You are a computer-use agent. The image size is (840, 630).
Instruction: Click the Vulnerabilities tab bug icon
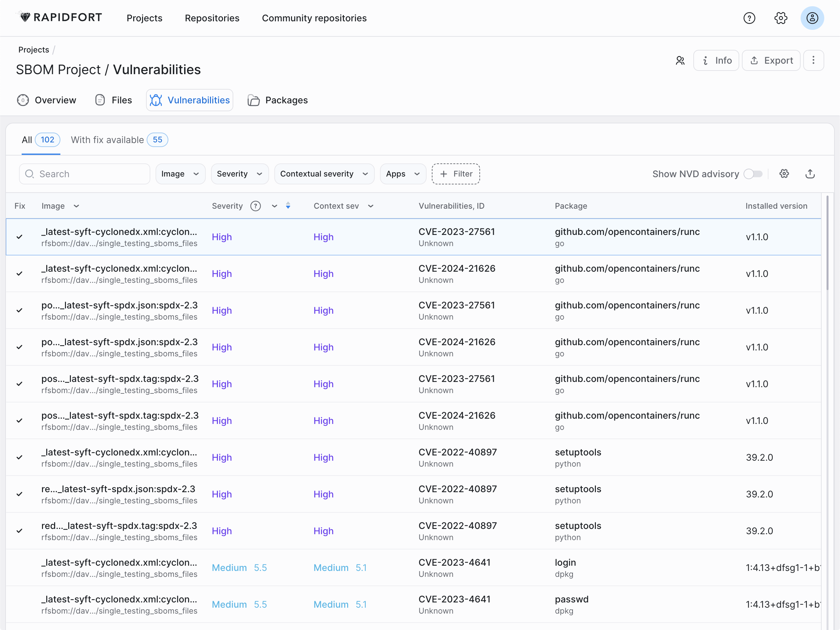pos(156,100)
